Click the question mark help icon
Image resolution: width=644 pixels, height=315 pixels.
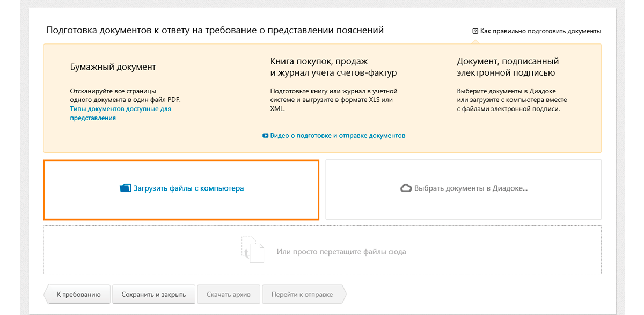coord(475,31)
